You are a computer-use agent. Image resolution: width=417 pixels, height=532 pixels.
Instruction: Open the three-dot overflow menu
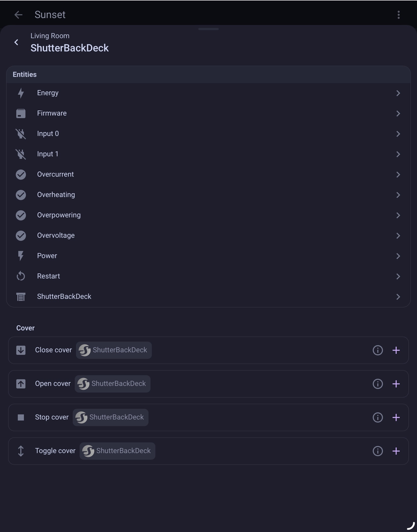pyautogui.click(x=398, y=15)
